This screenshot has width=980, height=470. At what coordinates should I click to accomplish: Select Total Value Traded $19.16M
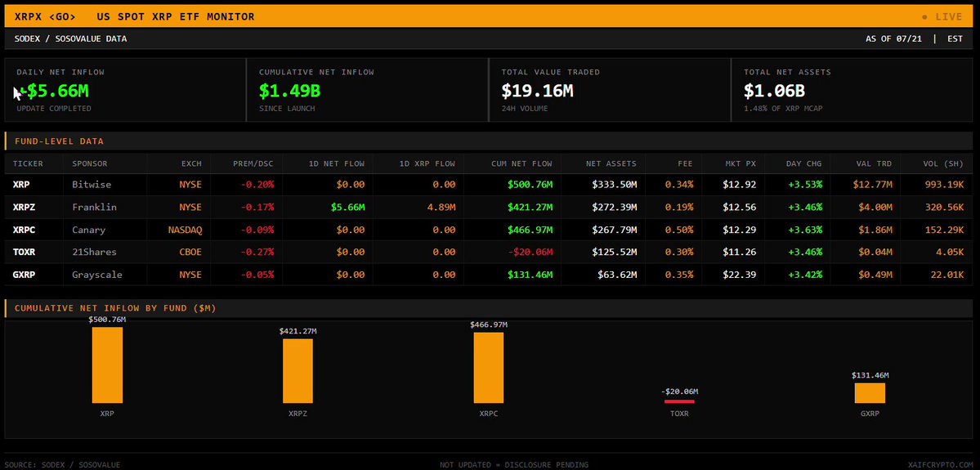click(538, 91)
